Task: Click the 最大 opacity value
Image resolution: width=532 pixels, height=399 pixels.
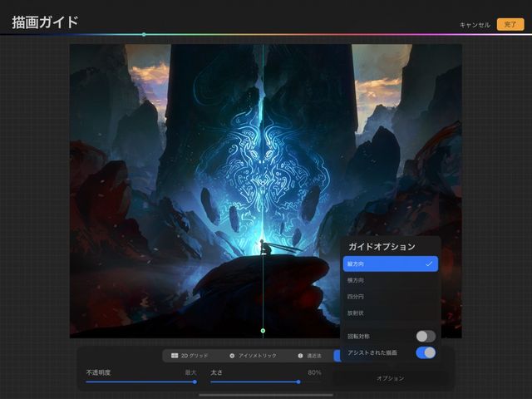Action: click(x=190, y=372)
